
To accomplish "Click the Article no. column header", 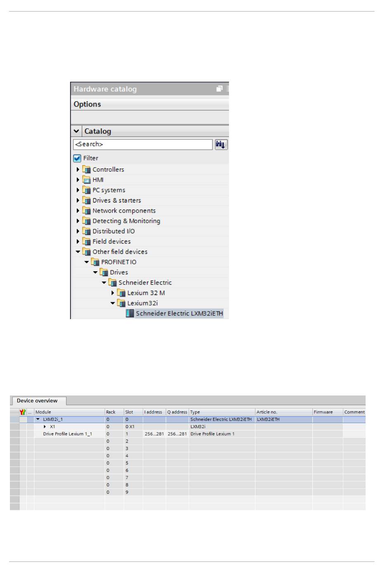I will (284, 412).
